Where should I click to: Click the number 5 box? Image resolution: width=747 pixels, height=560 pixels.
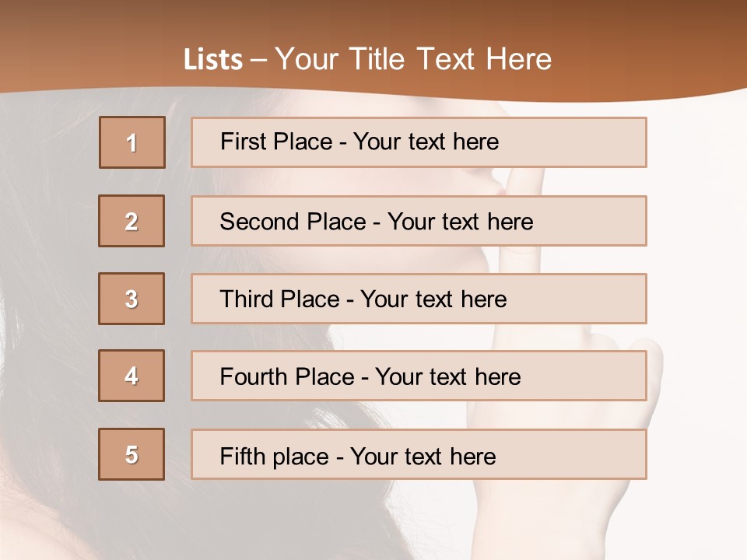(132, 454)
